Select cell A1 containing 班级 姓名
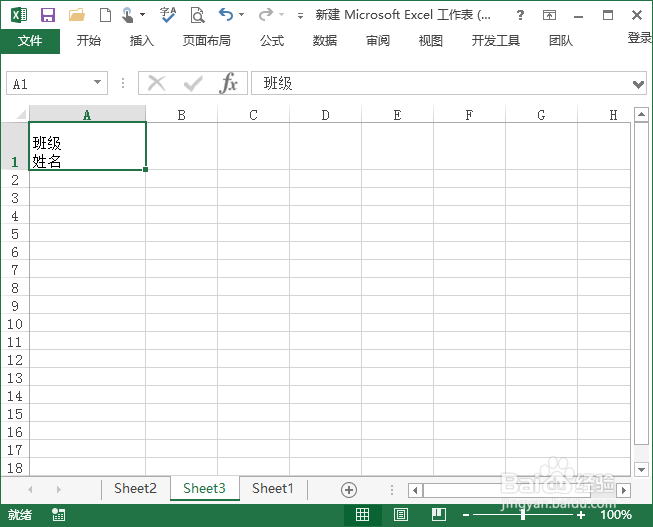 pos(87,146)
